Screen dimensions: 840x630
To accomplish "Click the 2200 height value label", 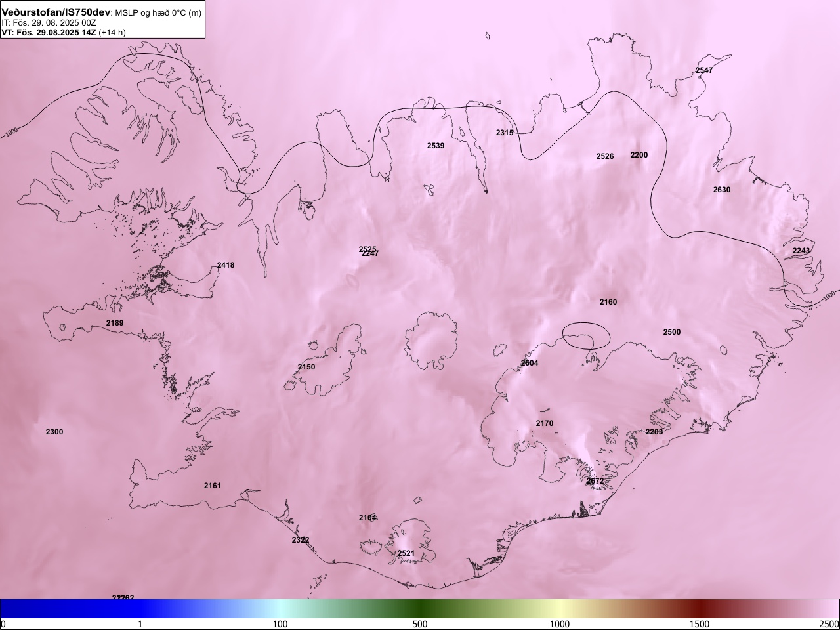I will pos(639,155).
